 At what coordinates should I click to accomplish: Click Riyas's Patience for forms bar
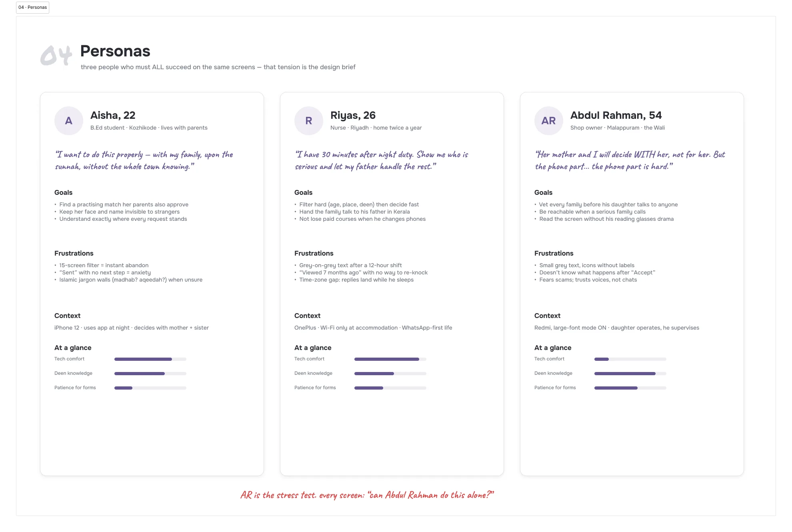point(390,388)
